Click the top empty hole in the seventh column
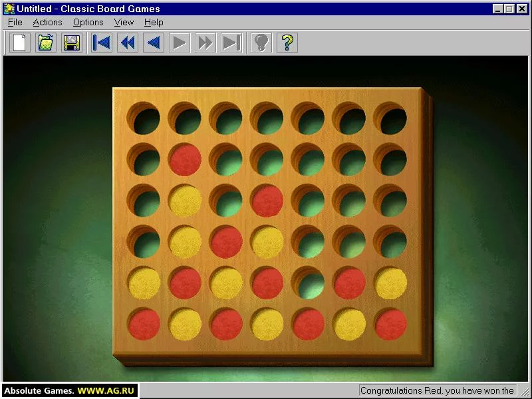Screen dimensions: 532x399 point(390,118)
